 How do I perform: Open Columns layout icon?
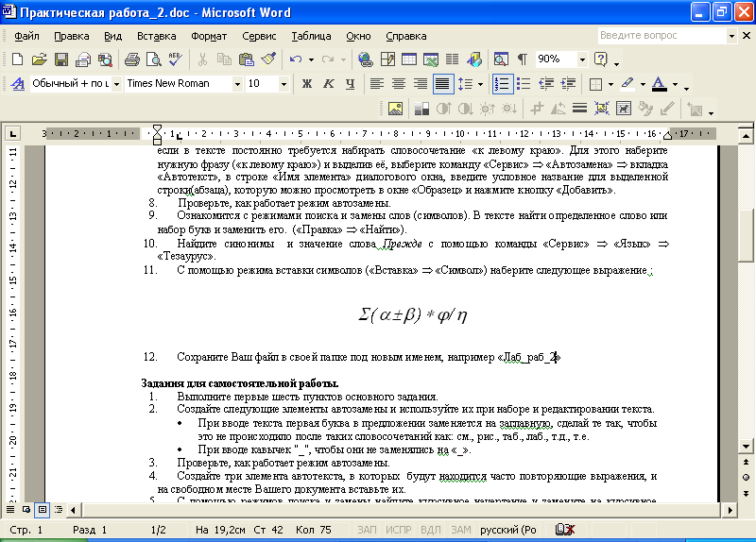pos(452,59)
